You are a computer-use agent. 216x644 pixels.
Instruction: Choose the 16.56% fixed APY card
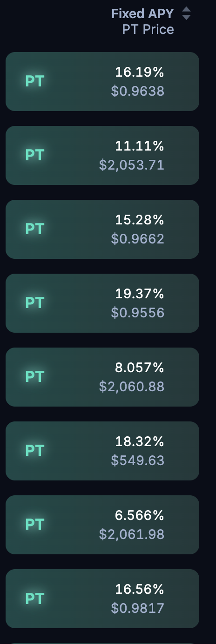(x=102, y=598)
